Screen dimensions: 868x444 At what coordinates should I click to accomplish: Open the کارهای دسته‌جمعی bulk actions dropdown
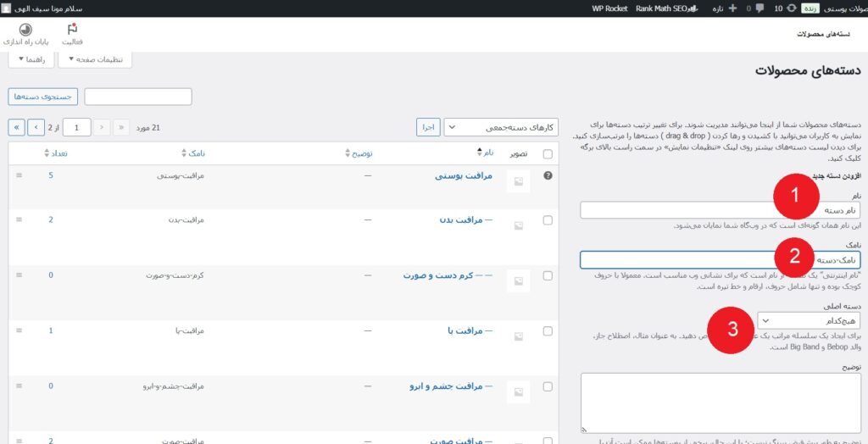[x=501, y=127]
